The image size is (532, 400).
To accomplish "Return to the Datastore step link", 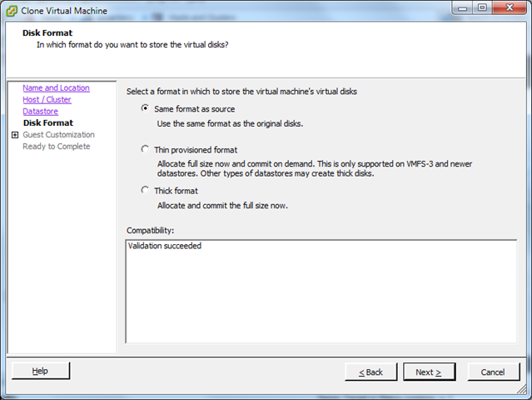I will coord(40,111).
